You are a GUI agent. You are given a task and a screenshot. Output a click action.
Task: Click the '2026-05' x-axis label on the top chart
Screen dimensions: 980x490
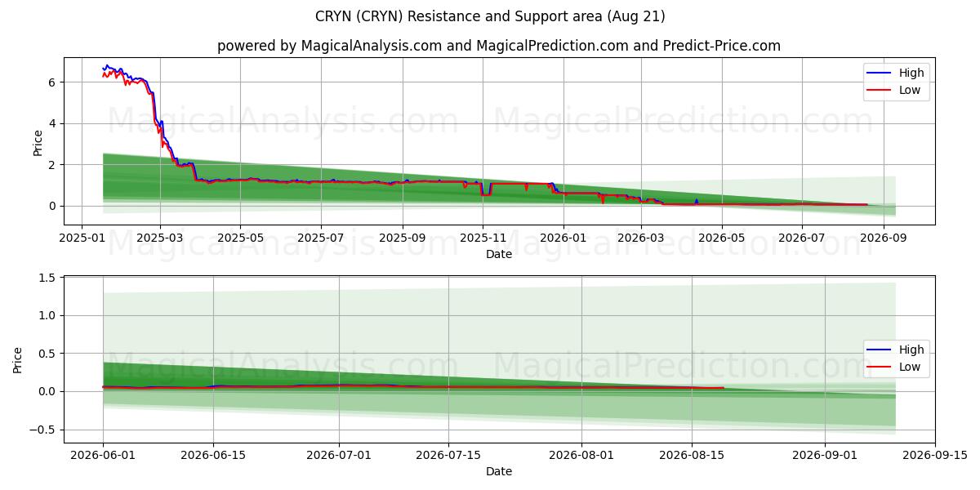tap(721, 238)
